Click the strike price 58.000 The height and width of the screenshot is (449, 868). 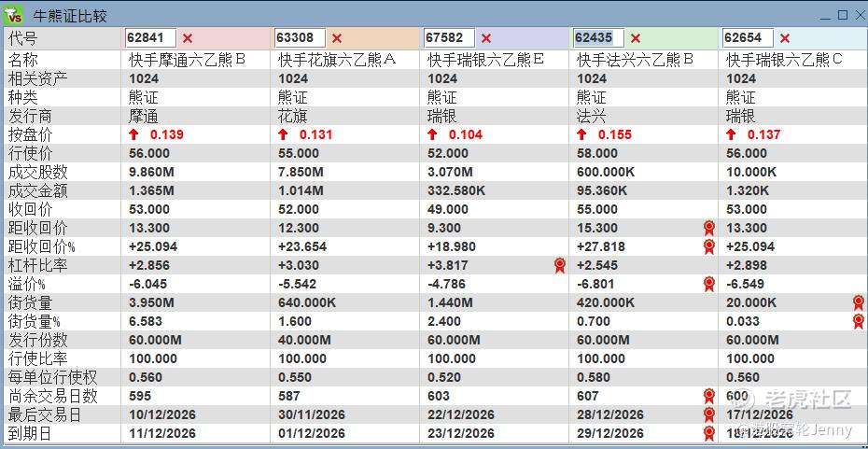[x=596, y=153]
